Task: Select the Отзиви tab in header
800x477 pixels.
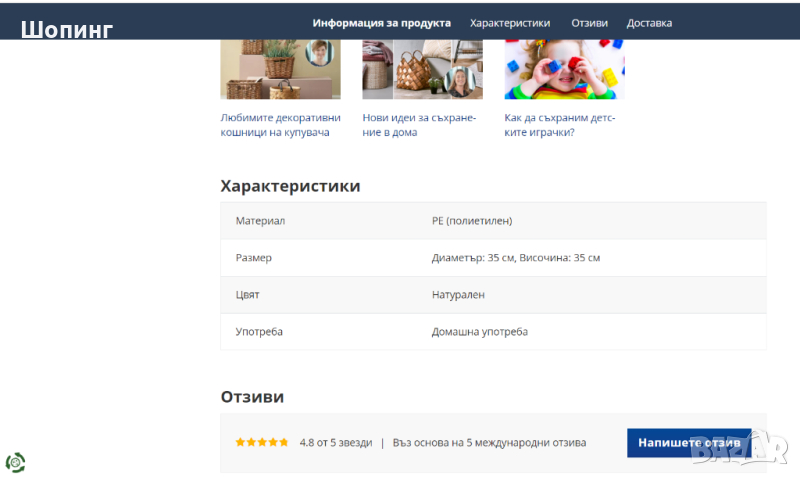Action: coord(589,23)
